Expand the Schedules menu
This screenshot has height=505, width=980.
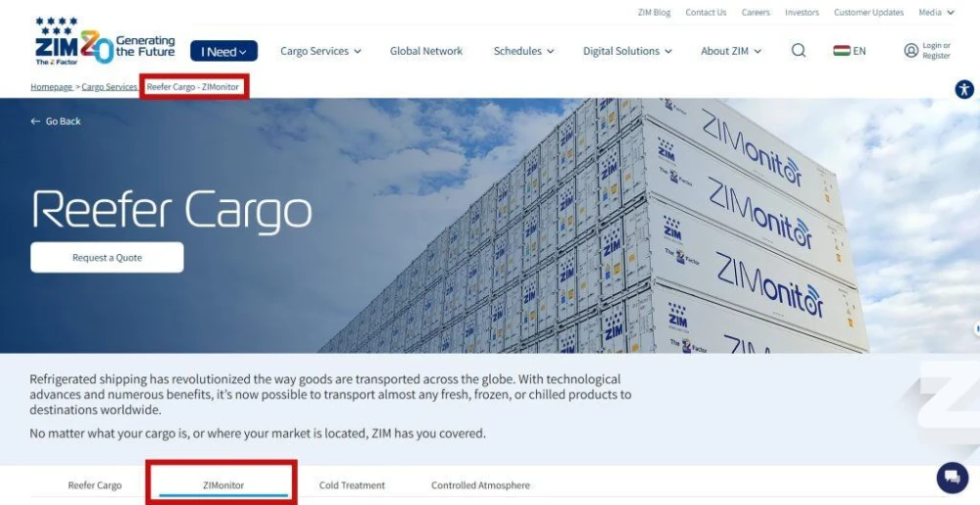[523, 51]
